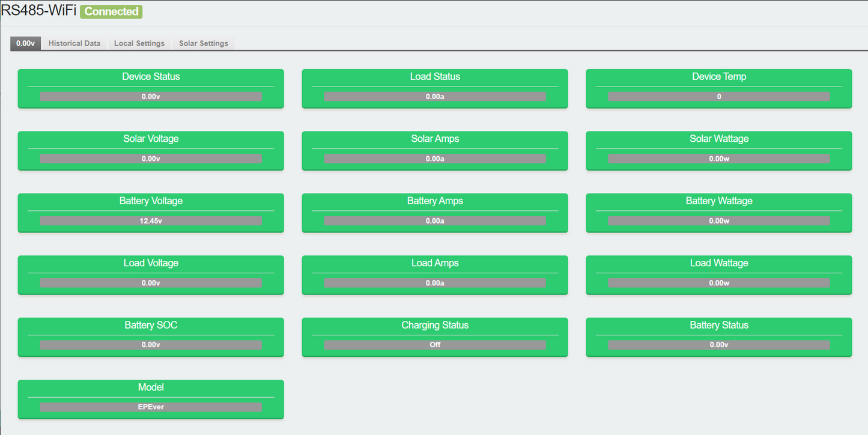868x435 pixels.
Task: Click the Solar Amps reading bar
Action: pyautogui.click(x=435, y=159)
